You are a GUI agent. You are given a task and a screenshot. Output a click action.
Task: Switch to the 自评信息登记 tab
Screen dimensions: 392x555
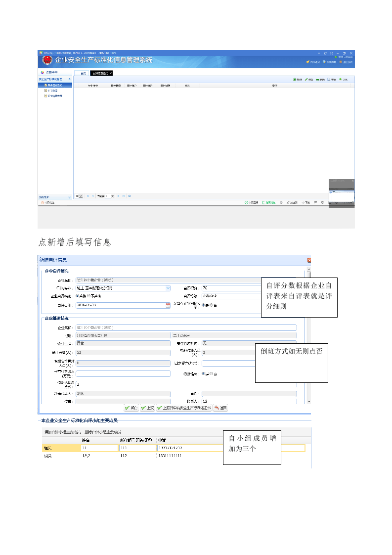point(102,73)
